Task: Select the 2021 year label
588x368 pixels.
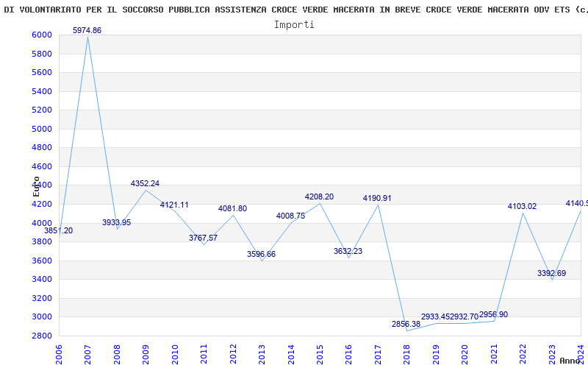Action: tap(493, 355)
